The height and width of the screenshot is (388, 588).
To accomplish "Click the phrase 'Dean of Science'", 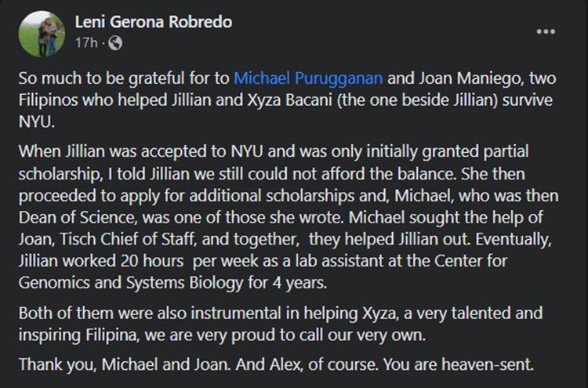I will point(78,217).
